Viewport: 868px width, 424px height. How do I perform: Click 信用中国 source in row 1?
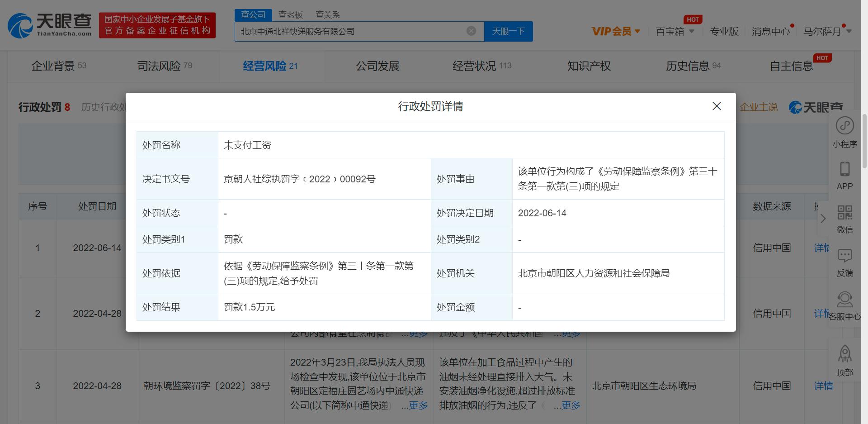pyautogui.click(x=772, y=248)
